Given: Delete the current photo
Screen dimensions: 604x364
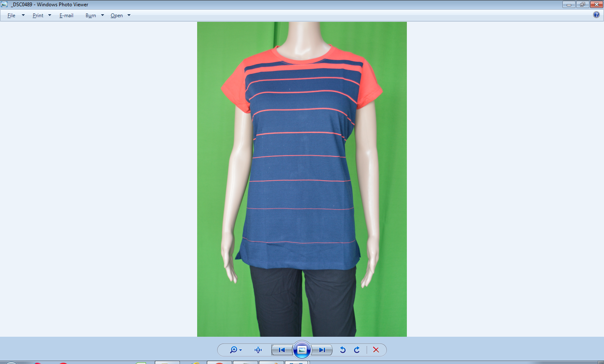Looking at the screenshot, I should [376, 350].
